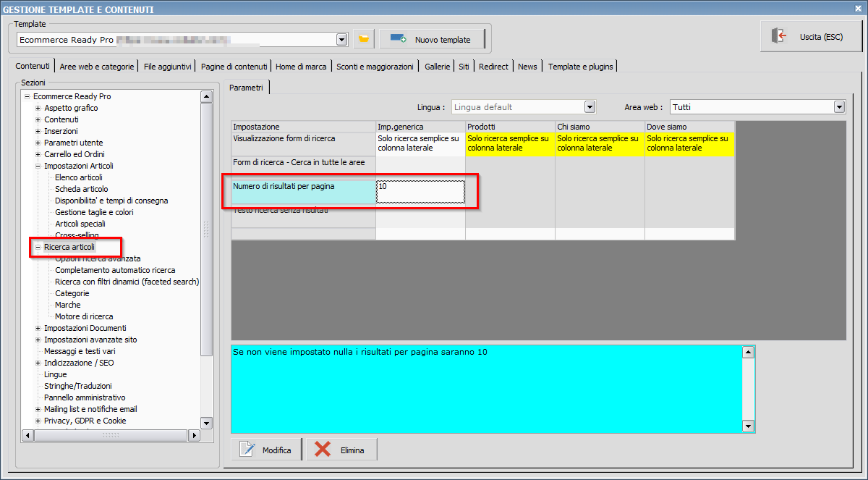This screenshot has width=868, height=480.
Task: Select Gestione taglie e colori
Action: point(94,212)
